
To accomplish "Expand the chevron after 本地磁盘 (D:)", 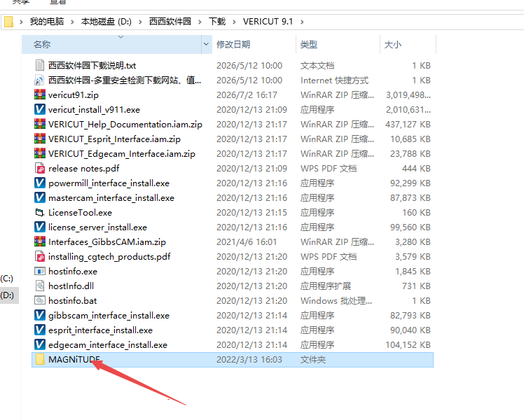I will (x=140, y=22).
